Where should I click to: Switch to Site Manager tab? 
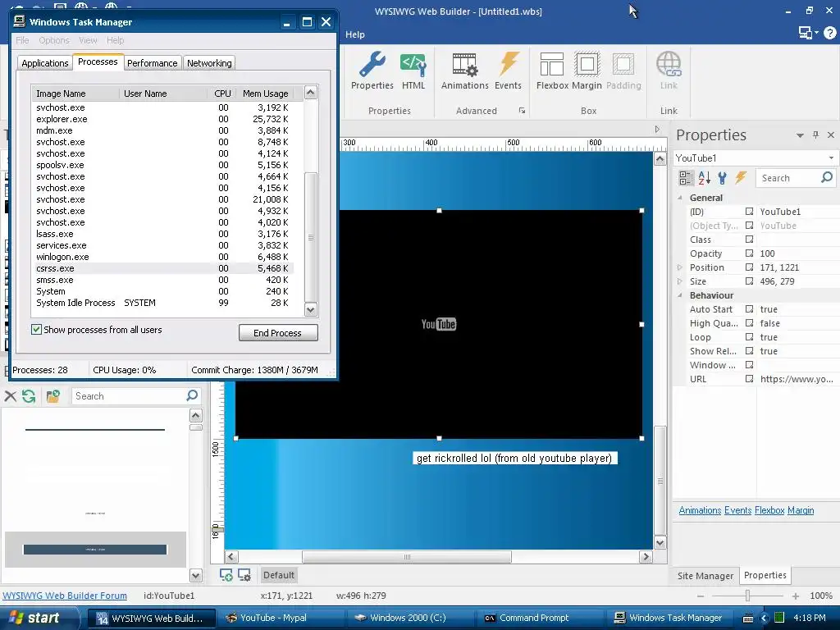[x=705, y=576]
